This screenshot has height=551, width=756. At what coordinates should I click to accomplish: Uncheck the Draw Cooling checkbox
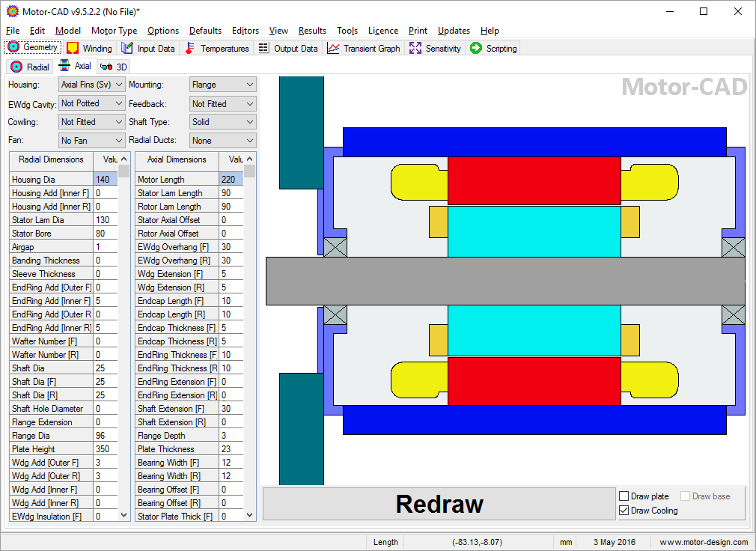[x=624, y=511]
